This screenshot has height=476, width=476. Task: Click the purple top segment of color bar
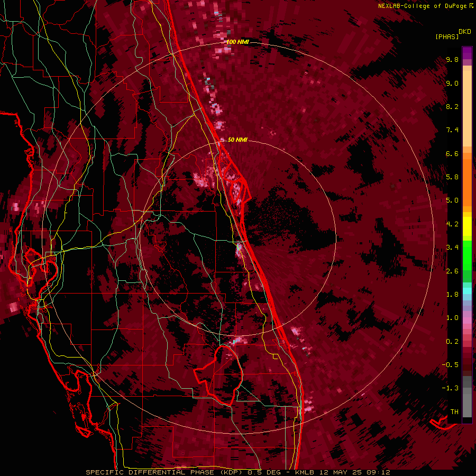(467, 53)
